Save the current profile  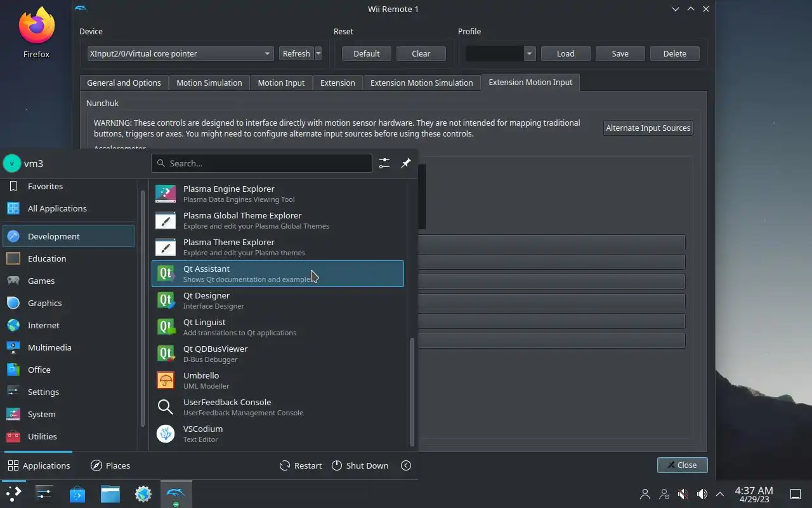620,54
